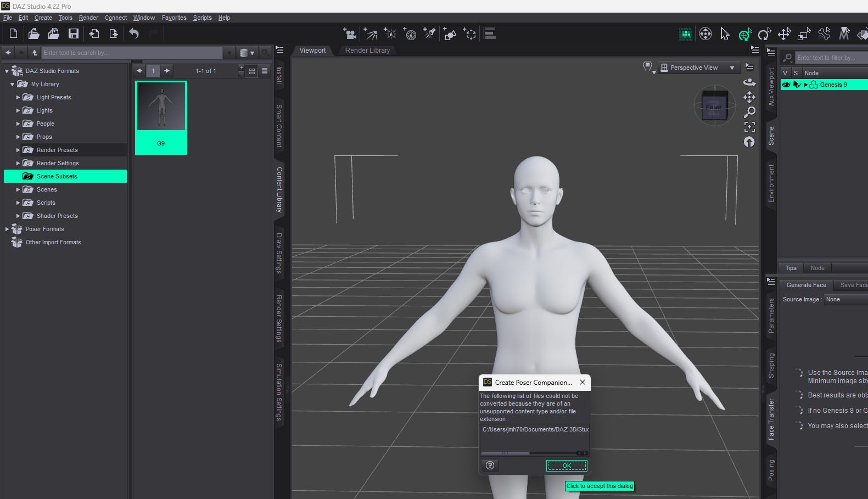Expand the Light Presets folder
This screenshot has width=868, height=499.
point(18,97)
